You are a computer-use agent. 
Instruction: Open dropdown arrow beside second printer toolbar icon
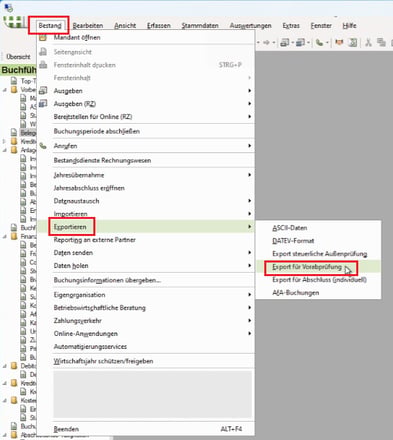pos(308,43)
